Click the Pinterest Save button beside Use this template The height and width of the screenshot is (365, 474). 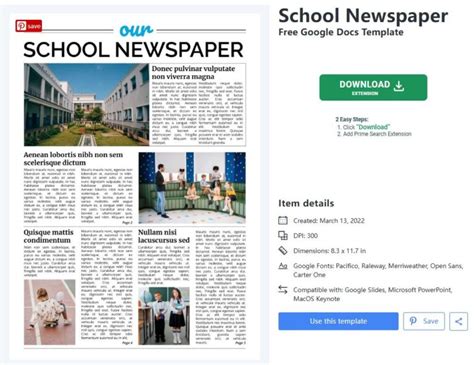424,321
